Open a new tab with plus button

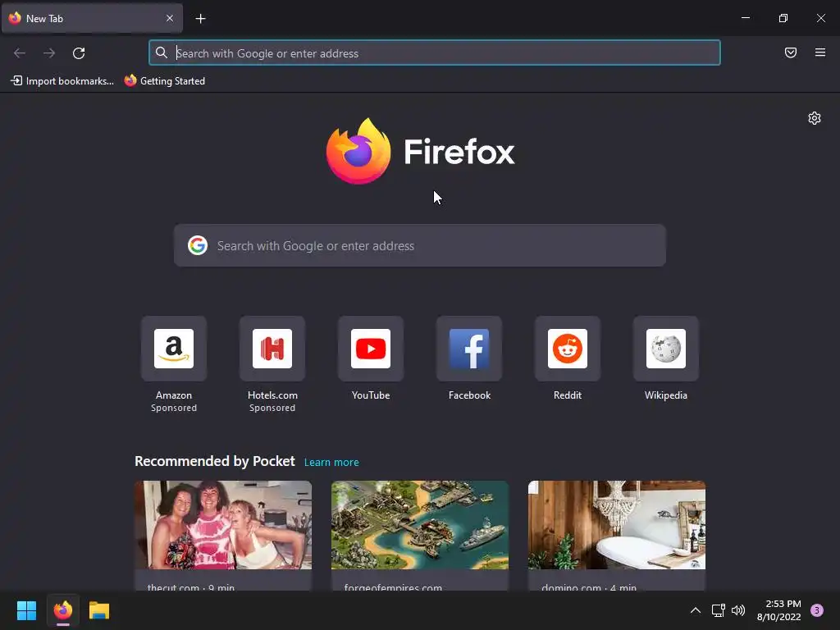[x=200, y=19]
